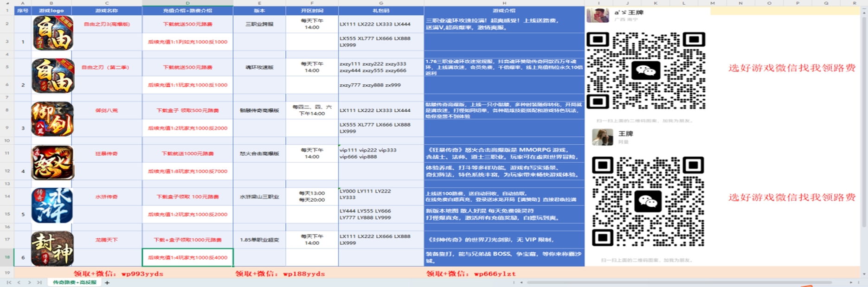868x287 pixels.
Task: Select the 怒火合击高爆版 version cell
Action: pos(259,153)
